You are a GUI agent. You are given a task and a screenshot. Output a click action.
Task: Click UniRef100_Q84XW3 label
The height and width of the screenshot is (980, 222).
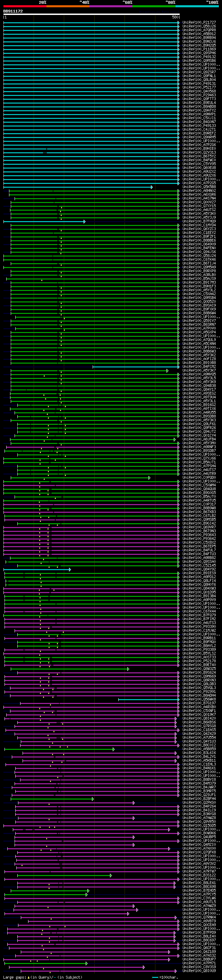[x=199, y=589]
